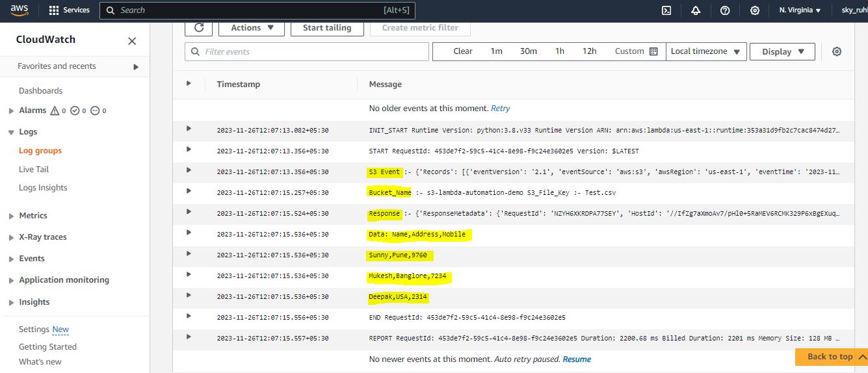This screenshot has width=868, height=373.
Task: Expand the Alarms section in the sidebar
Action: [x=11, y=111]
